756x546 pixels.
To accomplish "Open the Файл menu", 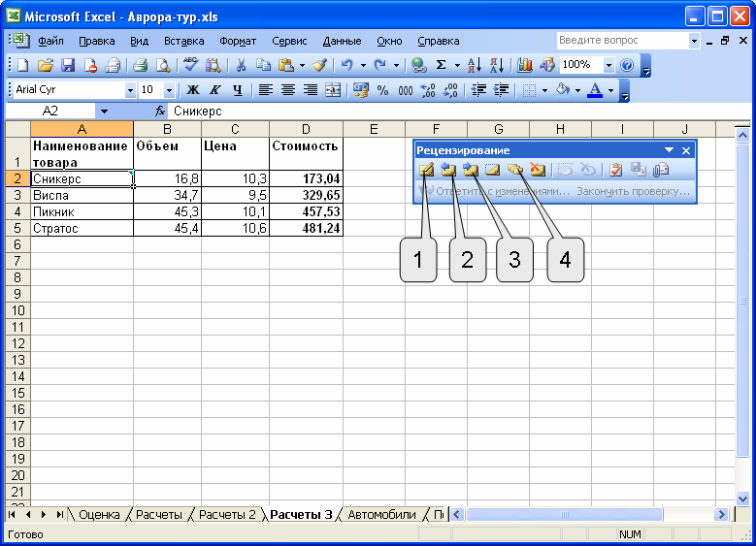I will point(50,41).
